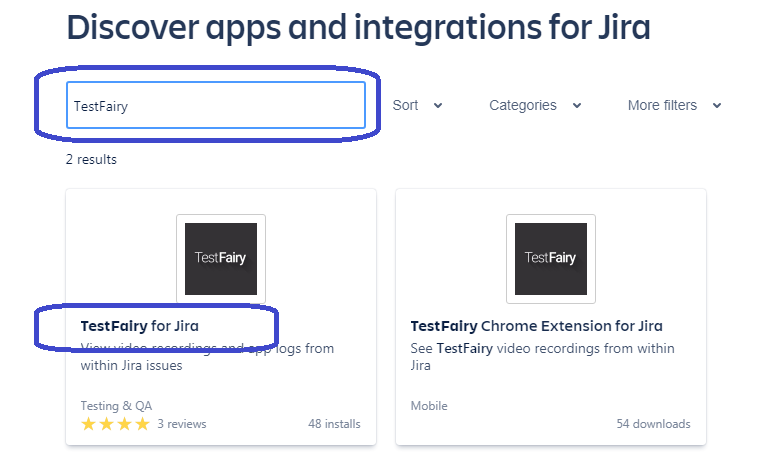This screenshot has height=464, width=762.
Task: Click the chevron arrow beside More filters
Action: [717, 106]
